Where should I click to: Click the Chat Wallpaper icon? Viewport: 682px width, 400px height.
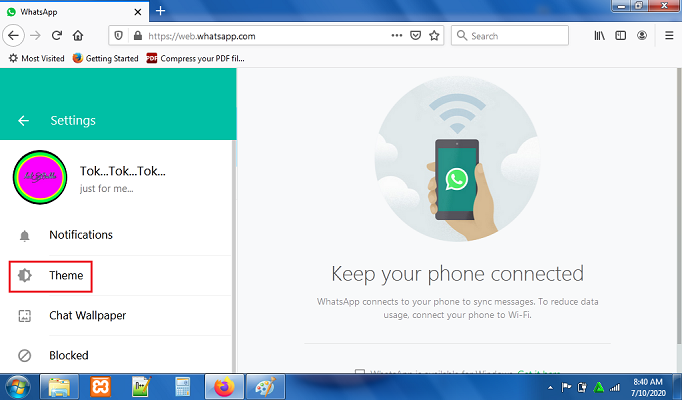pyautogui.click(x=24, y=316)
